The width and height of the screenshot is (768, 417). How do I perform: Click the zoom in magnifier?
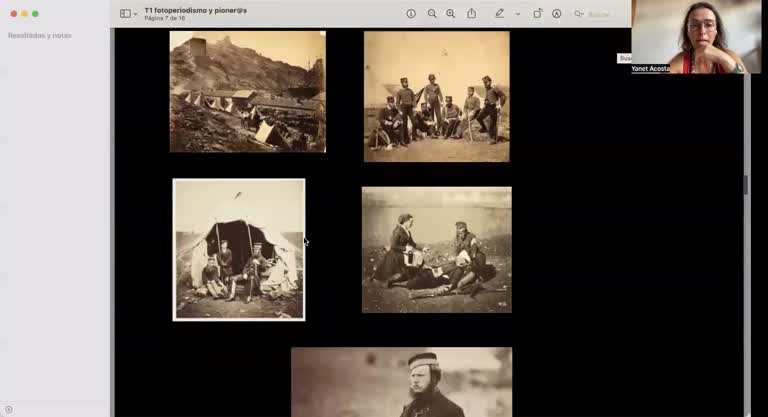click(x=451, y=14)
